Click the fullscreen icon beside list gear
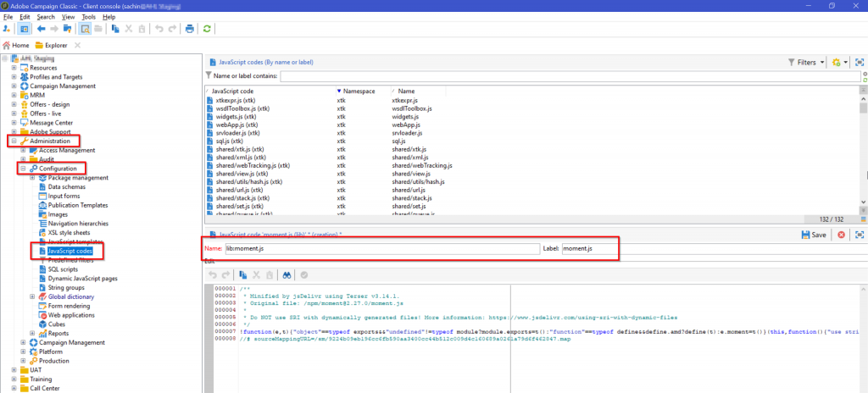 point(860,63)
